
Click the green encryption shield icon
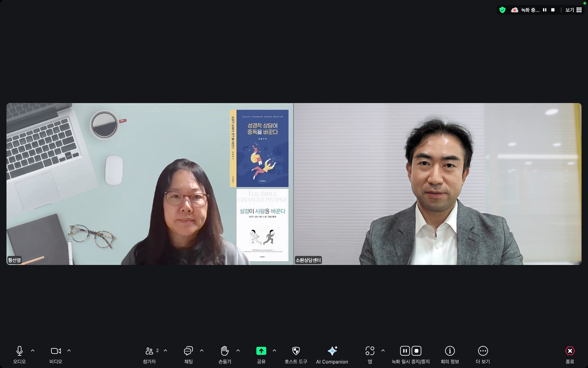click(502, 10)
